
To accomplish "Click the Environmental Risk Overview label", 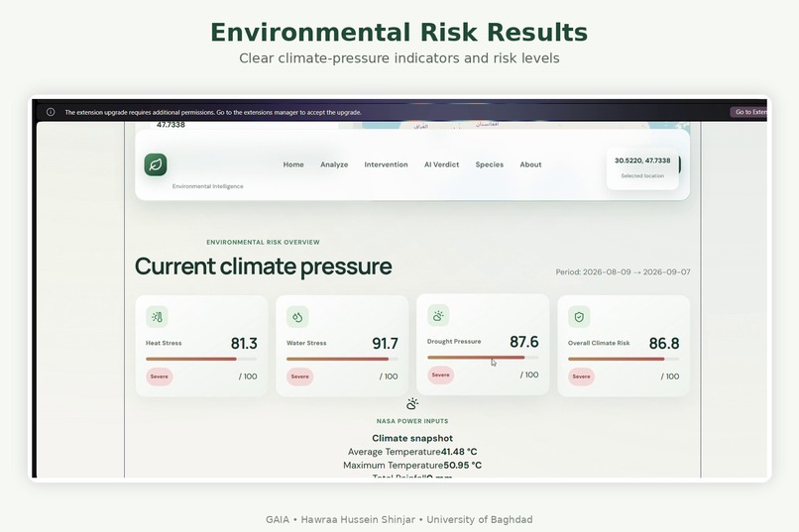I will (x=263, y=243).
